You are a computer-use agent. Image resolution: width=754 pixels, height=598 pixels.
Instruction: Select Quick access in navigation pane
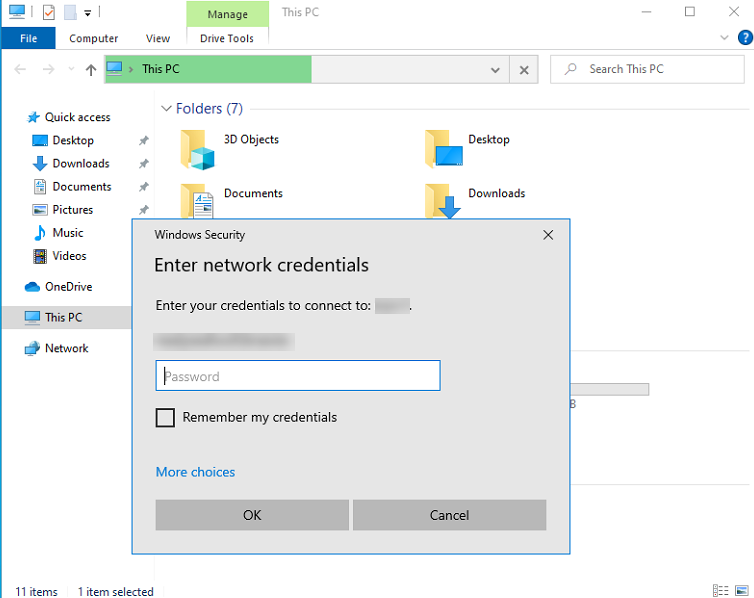click(77, 117)
